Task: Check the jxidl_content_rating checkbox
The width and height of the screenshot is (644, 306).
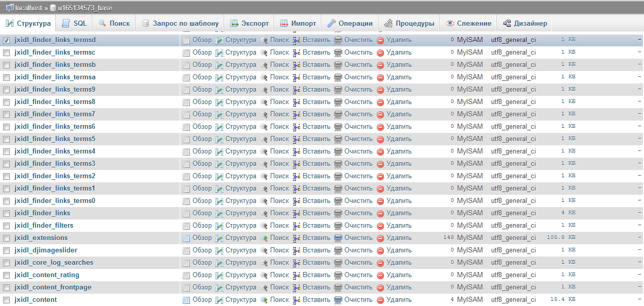Action: 7,275
